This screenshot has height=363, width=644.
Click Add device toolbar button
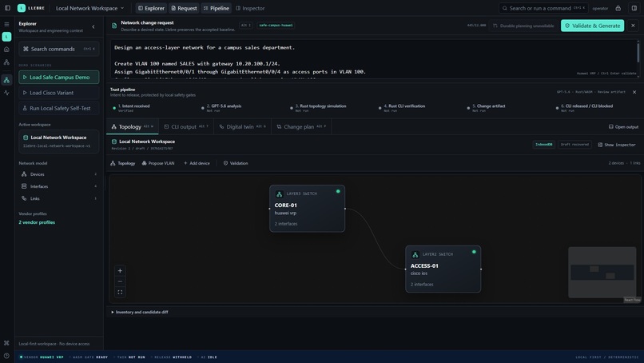(x=197, y=163)
